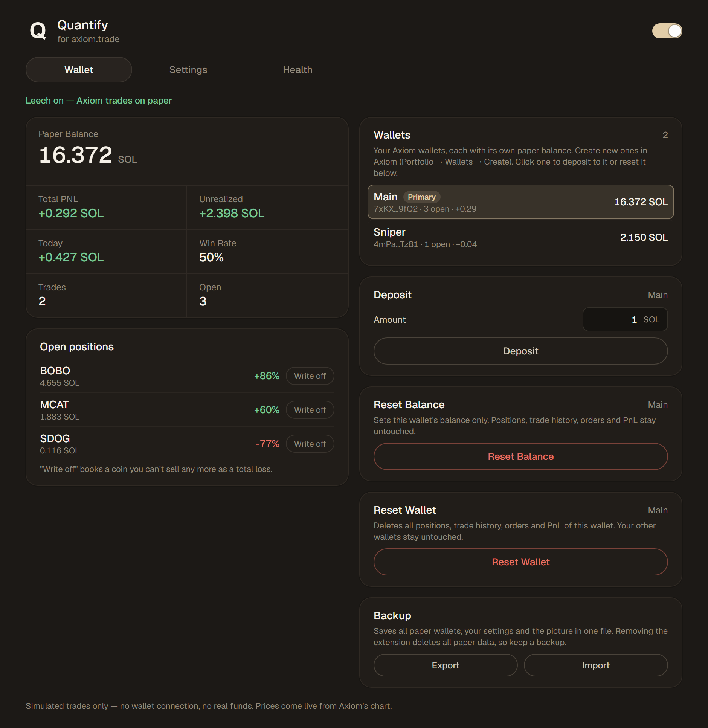This screenshot has width=708, height=728.
Task: Click the MCAT +60% gain
Action: (x=267, y=410)
